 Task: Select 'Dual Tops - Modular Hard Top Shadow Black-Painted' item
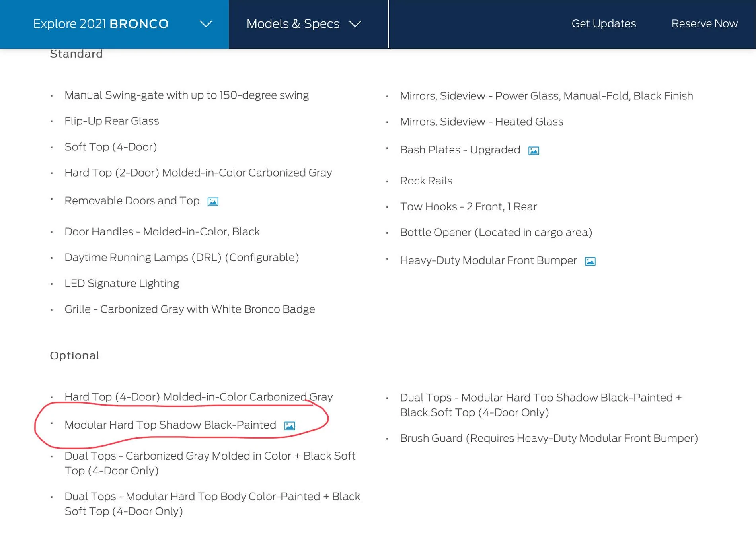click(541, 405)
